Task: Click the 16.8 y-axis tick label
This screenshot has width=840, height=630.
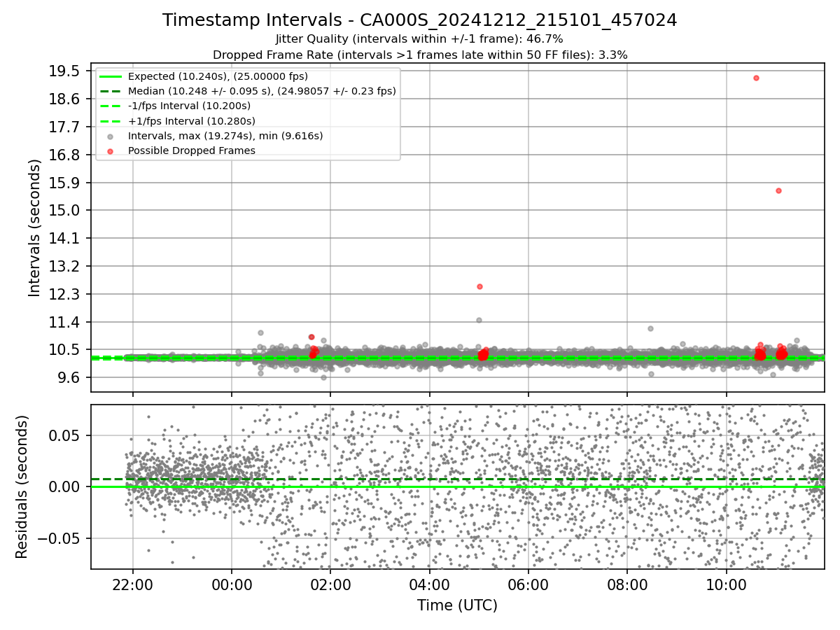Action: 64,155
